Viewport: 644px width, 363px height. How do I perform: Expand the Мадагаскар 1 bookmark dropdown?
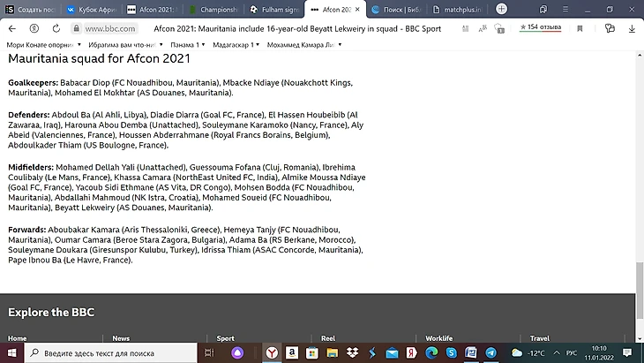pos(258,45)
